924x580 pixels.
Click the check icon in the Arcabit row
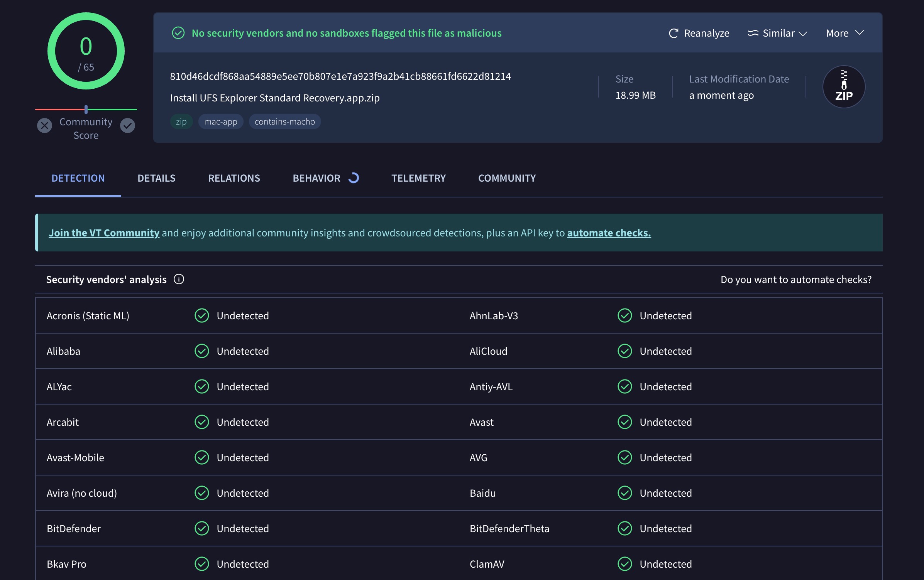201,422
